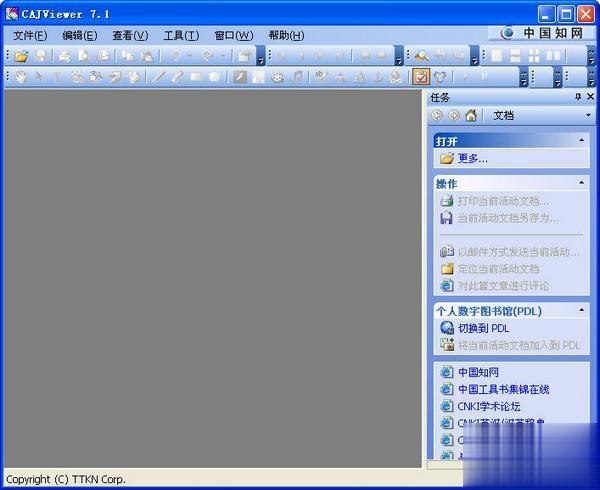Click the undo arrow icon

[175, 56]
